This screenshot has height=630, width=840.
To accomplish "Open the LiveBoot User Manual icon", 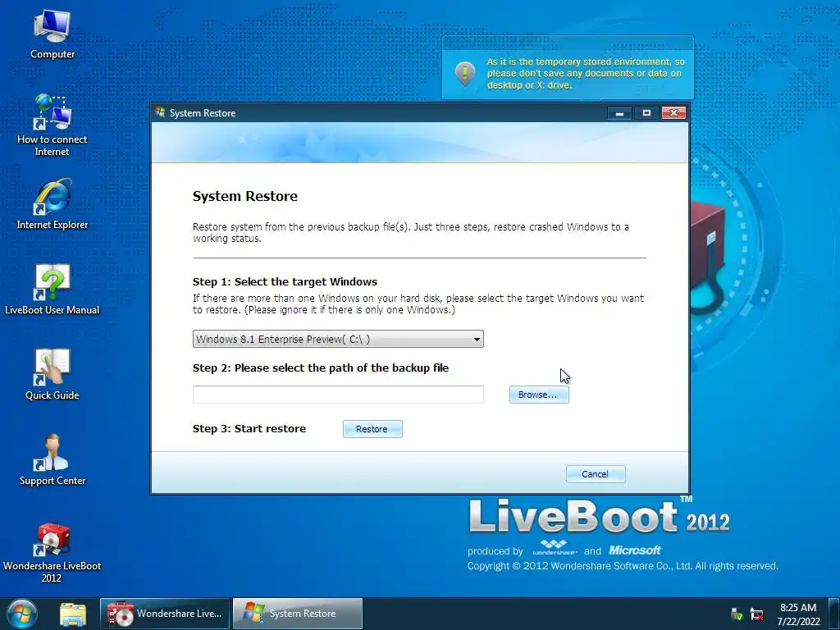I will tap(52, 290).
